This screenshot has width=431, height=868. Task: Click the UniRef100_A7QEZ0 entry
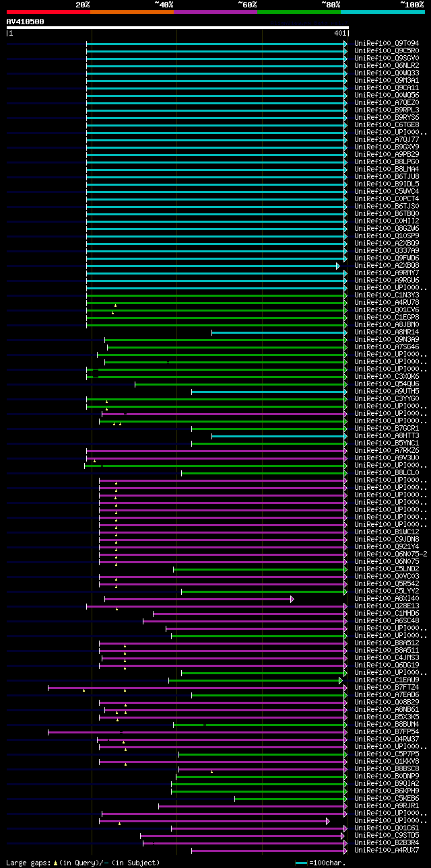387,103
